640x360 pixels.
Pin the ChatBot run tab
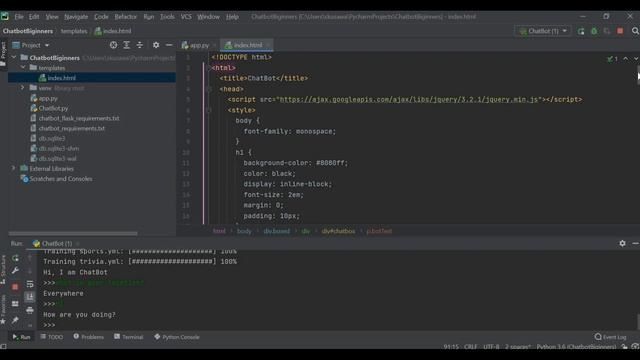click(15, 320)
